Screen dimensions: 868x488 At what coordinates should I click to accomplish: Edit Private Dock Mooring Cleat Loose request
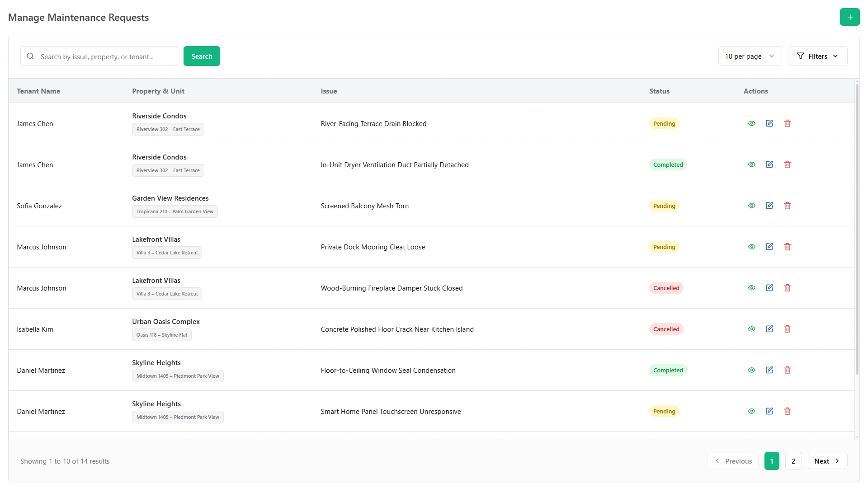pyautogui.click(x=769, y=247)
